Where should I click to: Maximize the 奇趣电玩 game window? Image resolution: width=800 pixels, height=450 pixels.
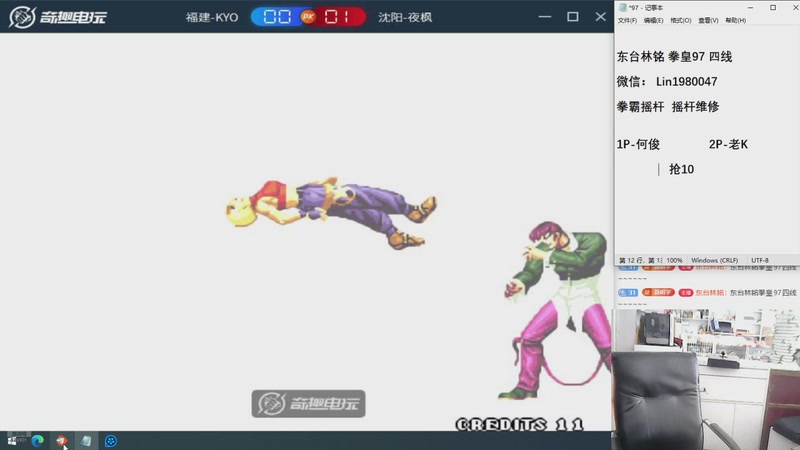coord(572,17)
